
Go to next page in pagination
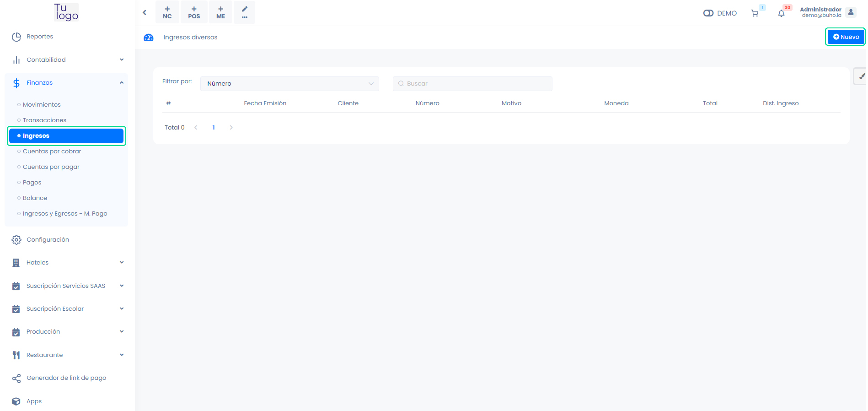coord(231,128)
